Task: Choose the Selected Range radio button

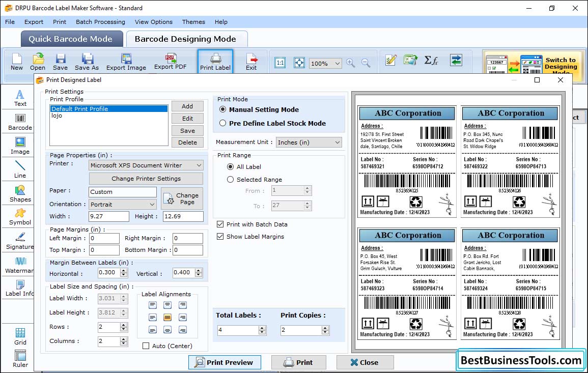Action: point(230,180)
